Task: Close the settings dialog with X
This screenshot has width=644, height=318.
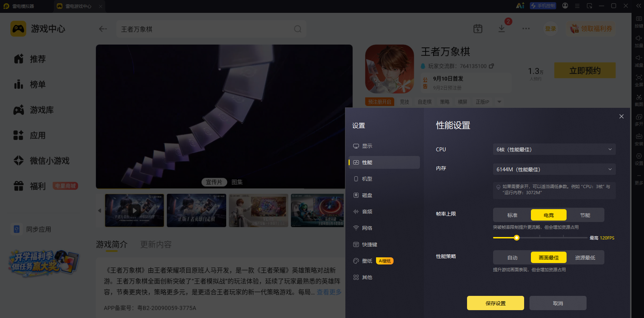Action: tap(622, 116)
